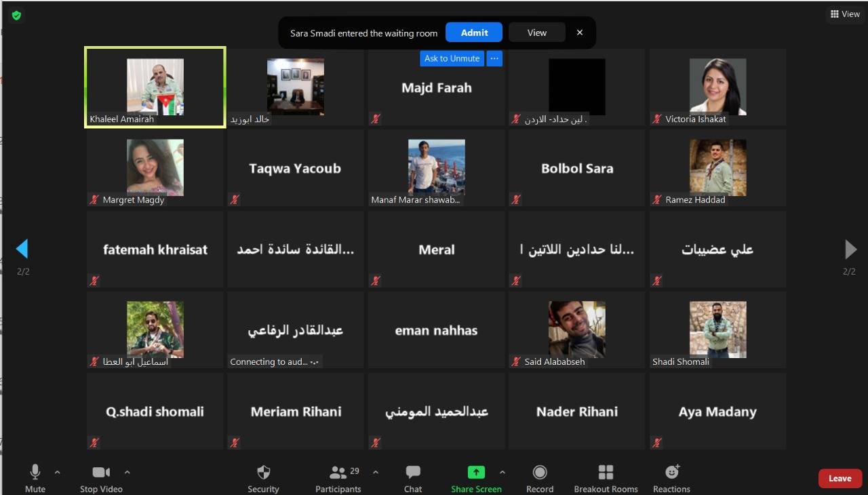Expand audio settings next to Mute
Screen dimensions: 868x495
click(57, 473)
